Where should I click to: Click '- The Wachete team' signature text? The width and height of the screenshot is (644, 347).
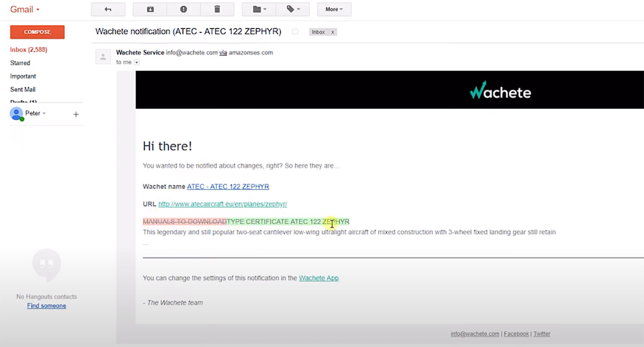(x=173, y=303)
